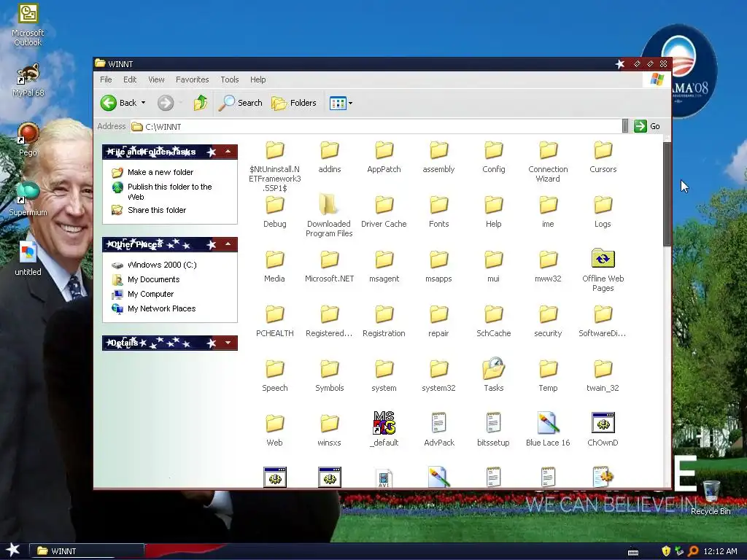This screenshot has height=560, width=747.
Task: Select the ChOwnD application file
Action: click(x=603, y=429)
